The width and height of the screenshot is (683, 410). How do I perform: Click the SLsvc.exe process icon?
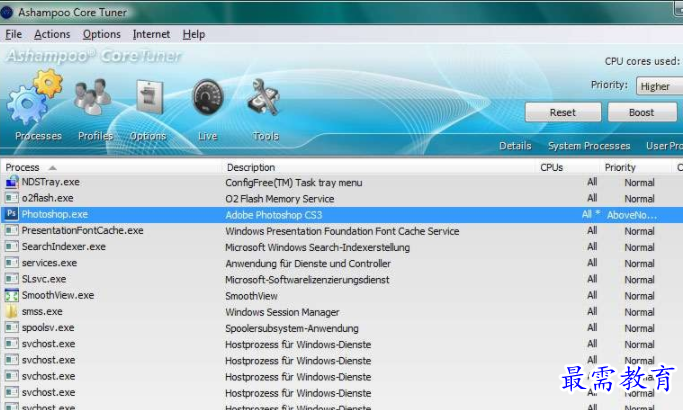(x=12, y=278)
